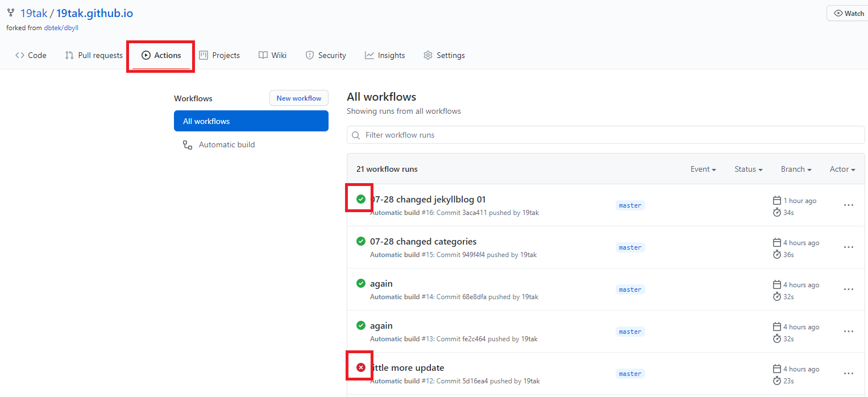
Task: Click the stopwatch icon beside '23s'
Action: pos(777,381)
